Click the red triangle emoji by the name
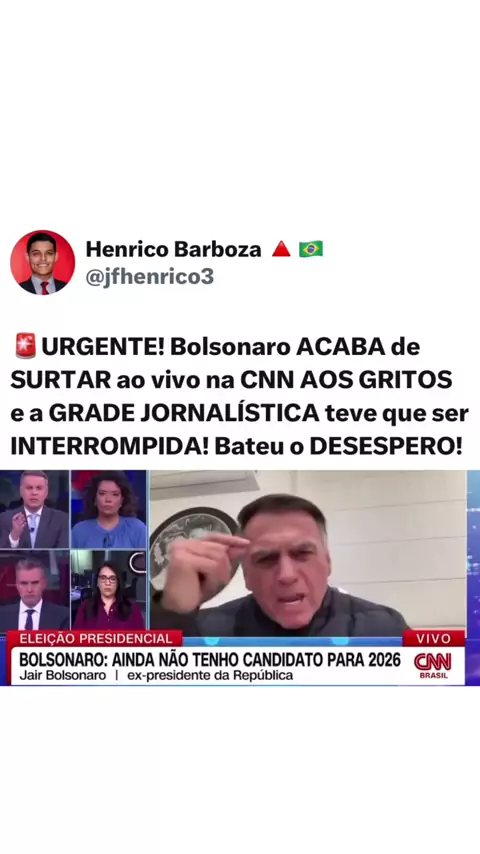The image size is (480, 854). [x=281, y=249]
